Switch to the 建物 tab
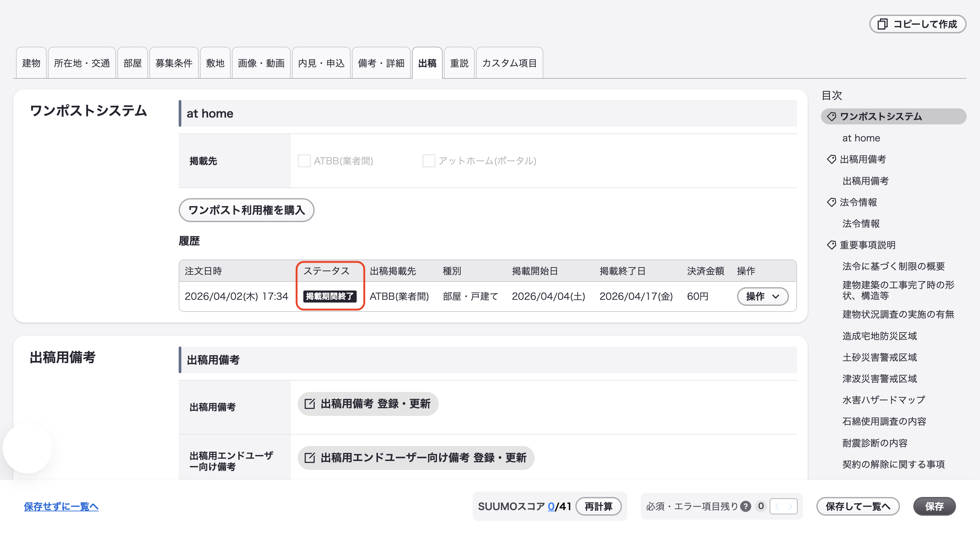 tap(31, 63)
